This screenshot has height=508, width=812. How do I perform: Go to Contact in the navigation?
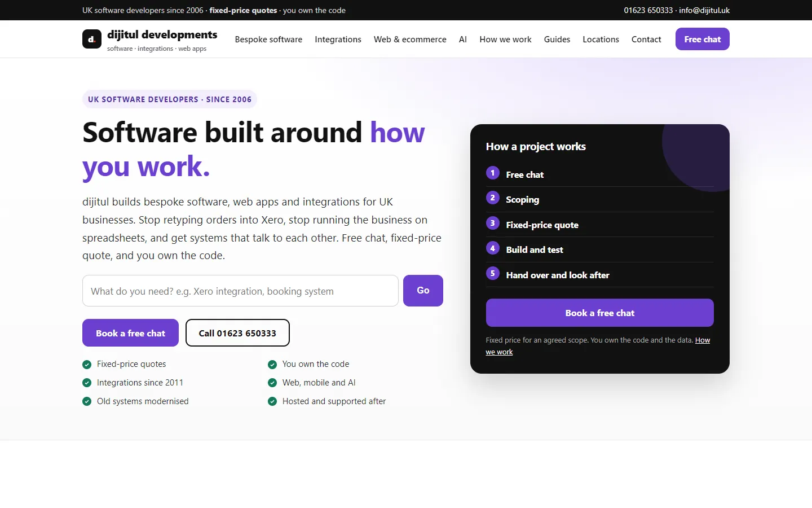[x=646, y=40]
